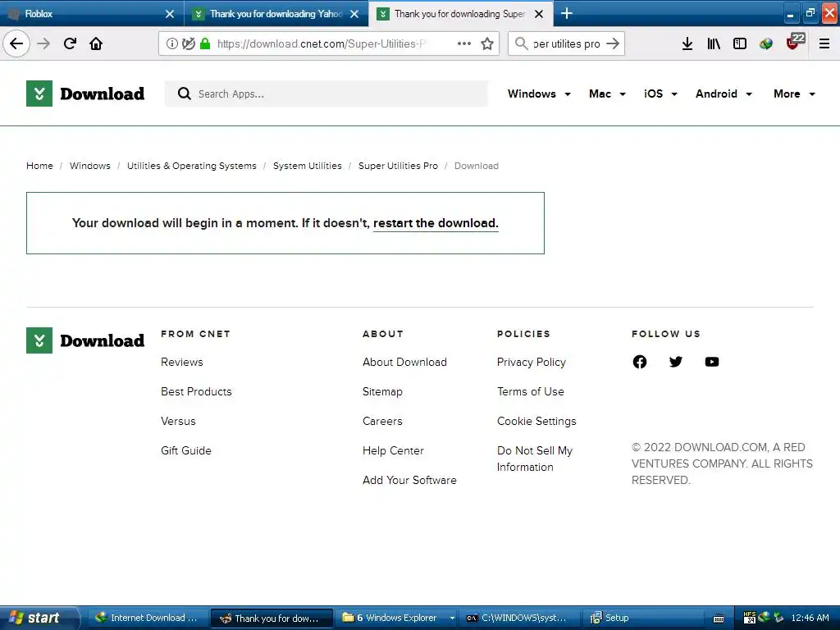Open the Sitemap link

tap(382, 391)
